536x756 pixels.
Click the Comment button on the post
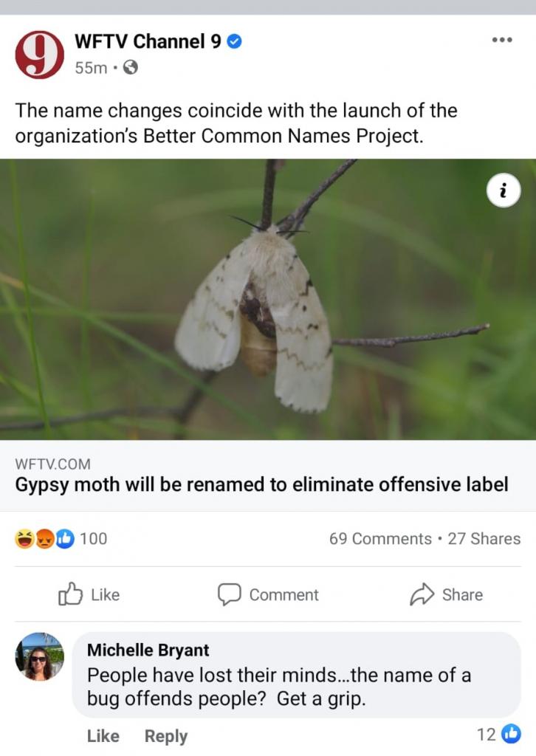(268, 594)
